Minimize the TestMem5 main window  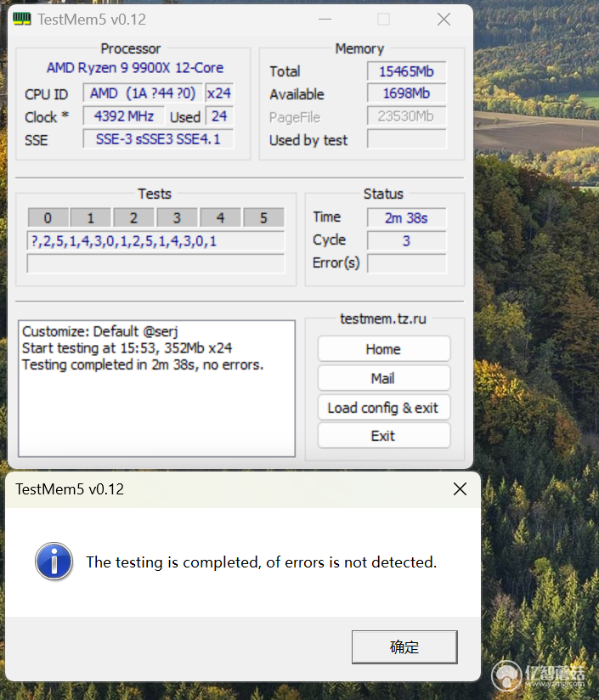(325, 20)
